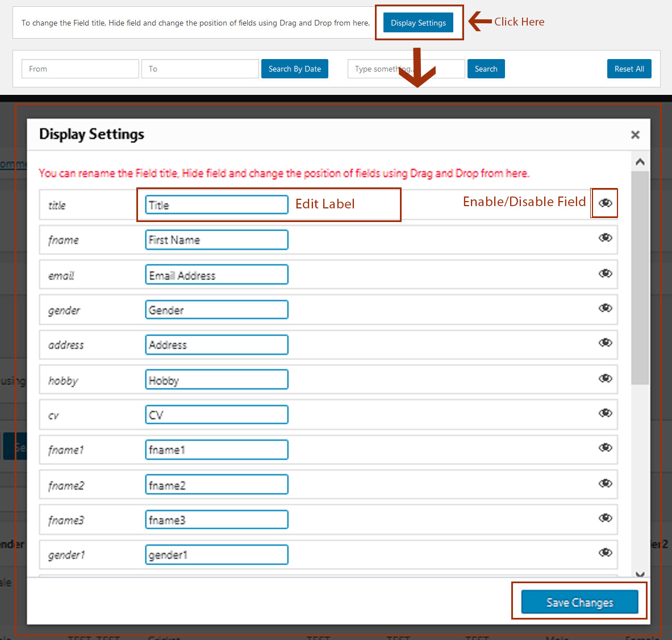The height and width of the screenshot is (640, 672).
Task: Select the italic 'hobby' field key
Action: 64,381
